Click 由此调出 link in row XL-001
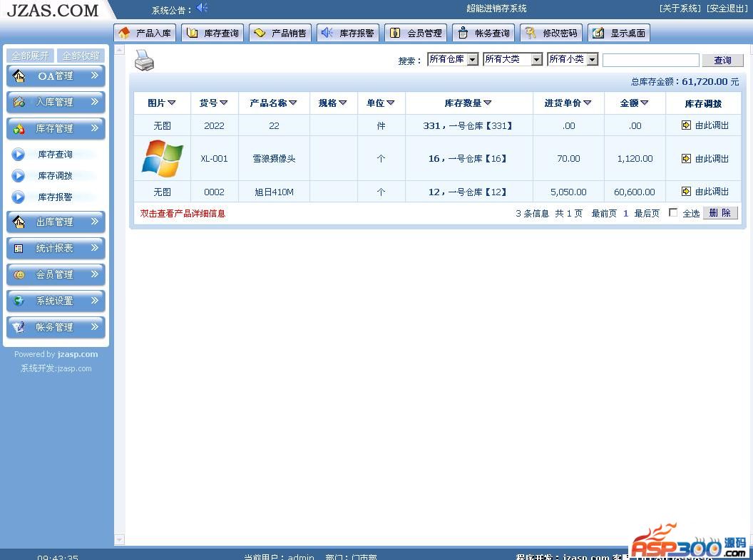Viewport: 753px width, 560px height. pyautogui.click(x=712, y=158)
